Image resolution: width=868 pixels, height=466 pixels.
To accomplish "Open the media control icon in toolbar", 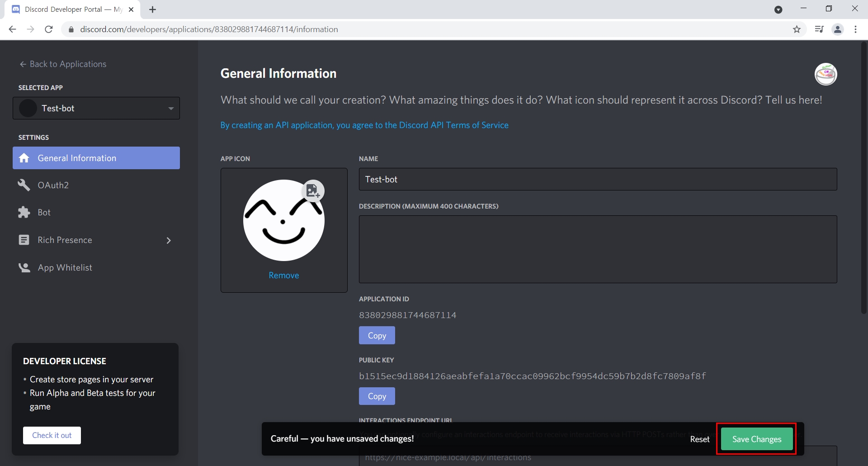I will (819, 29).
